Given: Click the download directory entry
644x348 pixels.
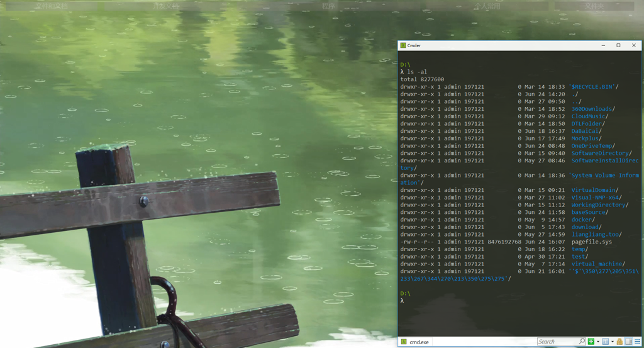Looking at the screenshot, I should coord(586,227).
